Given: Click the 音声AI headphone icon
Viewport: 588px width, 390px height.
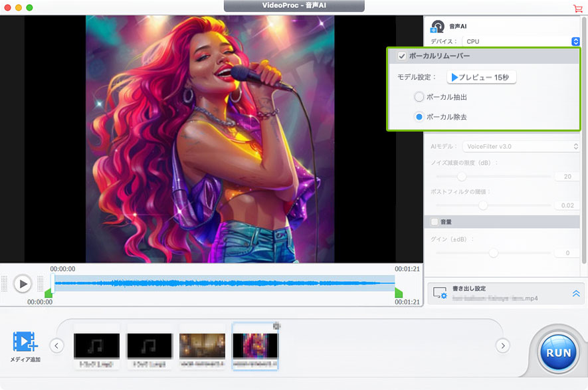Looking at the screenshot, I should pyautogui.click(x=437, y=27).
